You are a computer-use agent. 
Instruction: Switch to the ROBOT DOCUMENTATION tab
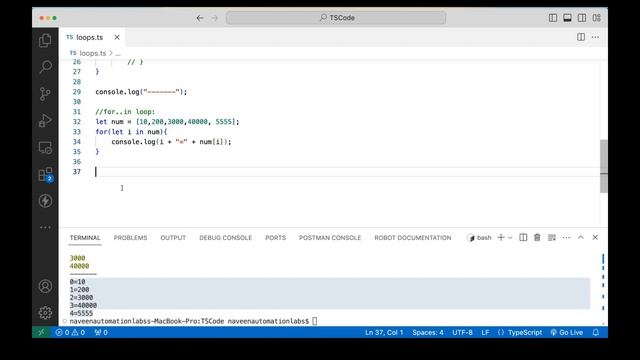(413, 238)
